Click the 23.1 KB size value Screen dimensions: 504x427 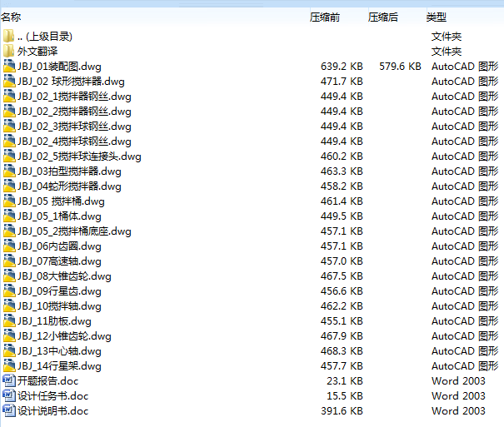pos(345,381)
